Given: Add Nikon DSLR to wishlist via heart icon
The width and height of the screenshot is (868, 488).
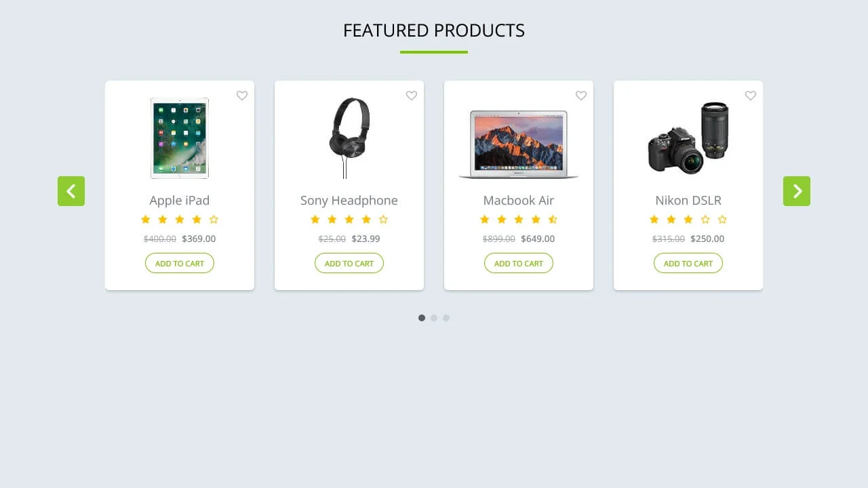Looking at the screenshot, I should 751,96.
